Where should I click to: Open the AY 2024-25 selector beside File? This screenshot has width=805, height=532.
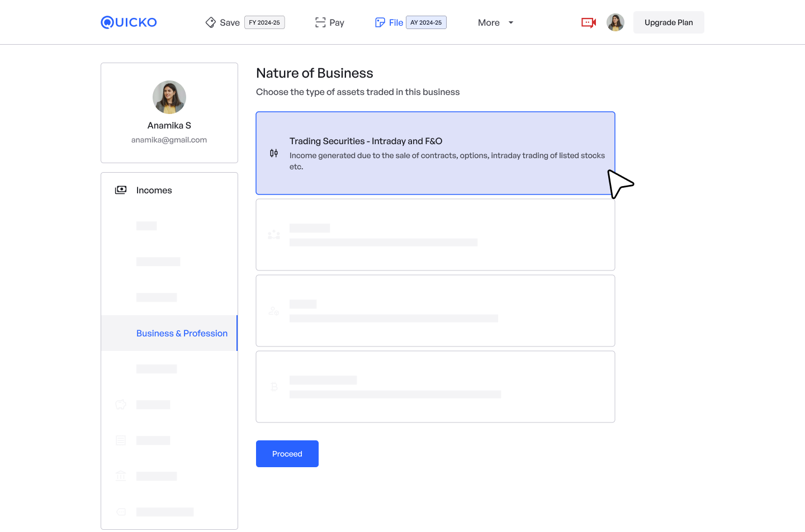(x=426, y=22)
